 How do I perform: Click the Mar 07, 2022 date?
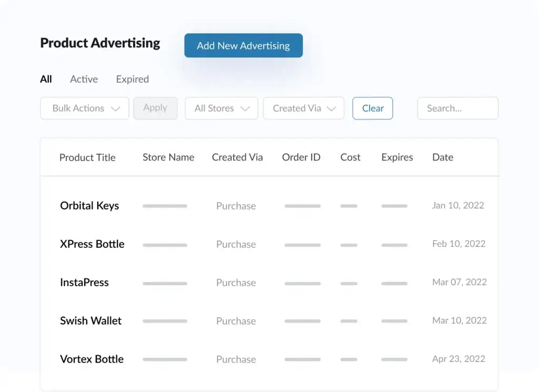(x=459, y=282)
